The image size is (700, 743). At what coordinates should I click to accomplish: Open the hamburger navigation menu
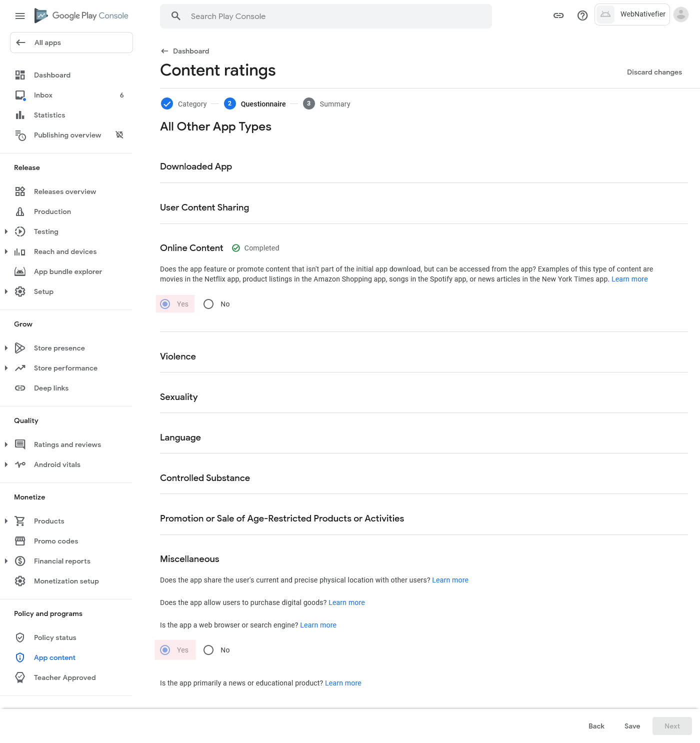pos(20,16)
